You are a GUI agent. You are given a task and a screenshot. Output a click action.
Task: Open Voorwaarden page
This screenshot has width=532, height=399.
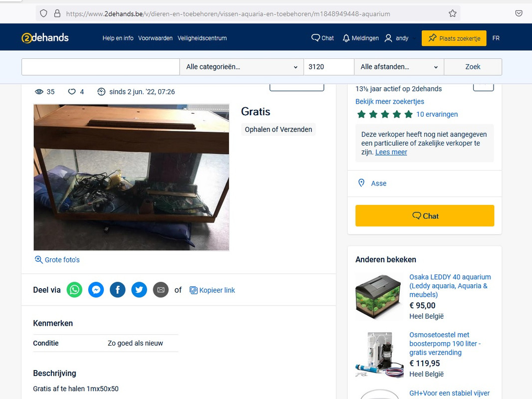tap(155, 38)
